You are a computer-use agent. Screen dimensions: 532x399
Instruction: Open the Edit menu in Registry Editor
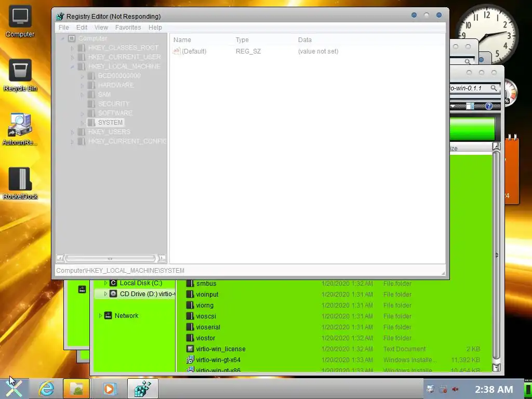coord(82,28)
